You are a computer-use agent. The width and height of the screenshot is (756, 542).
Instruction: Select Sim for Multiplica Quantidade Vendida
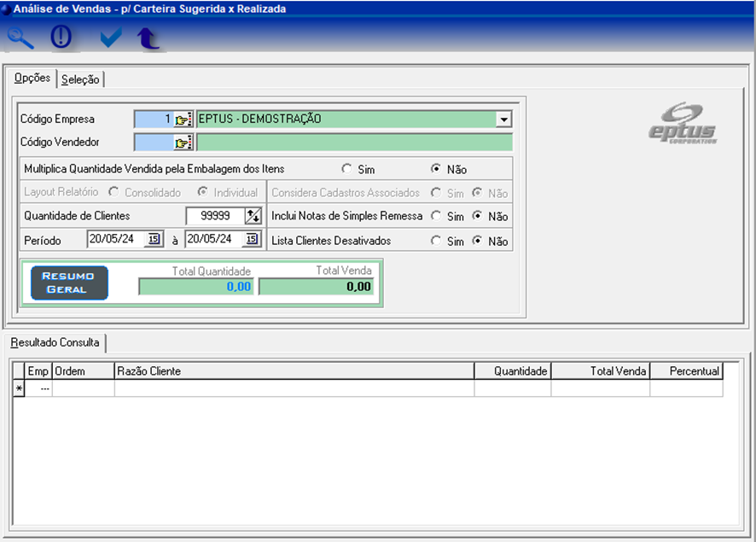tap(347, 169)
